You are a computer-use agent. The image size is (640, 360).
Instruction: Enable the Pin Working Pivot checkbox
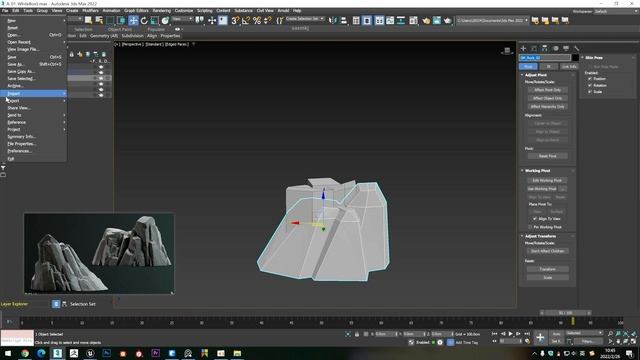coord(530,227)
